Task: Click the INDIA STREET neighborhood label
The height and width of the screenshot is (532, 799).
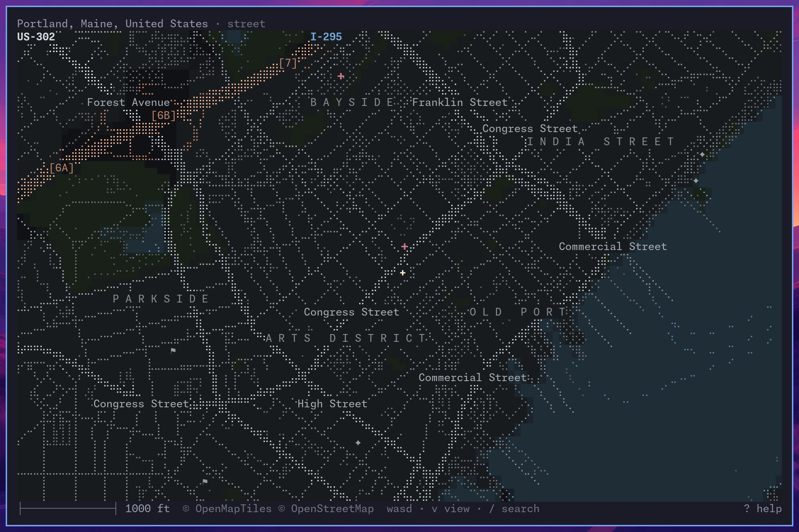Action: click(600, 142)
